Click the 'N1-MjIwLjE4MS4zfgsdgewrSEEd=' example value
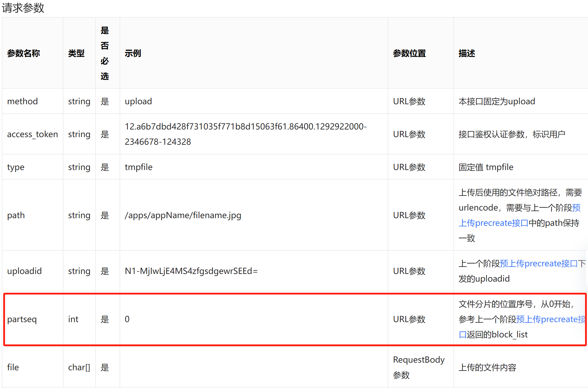588x392 pixels. point(191,271)
